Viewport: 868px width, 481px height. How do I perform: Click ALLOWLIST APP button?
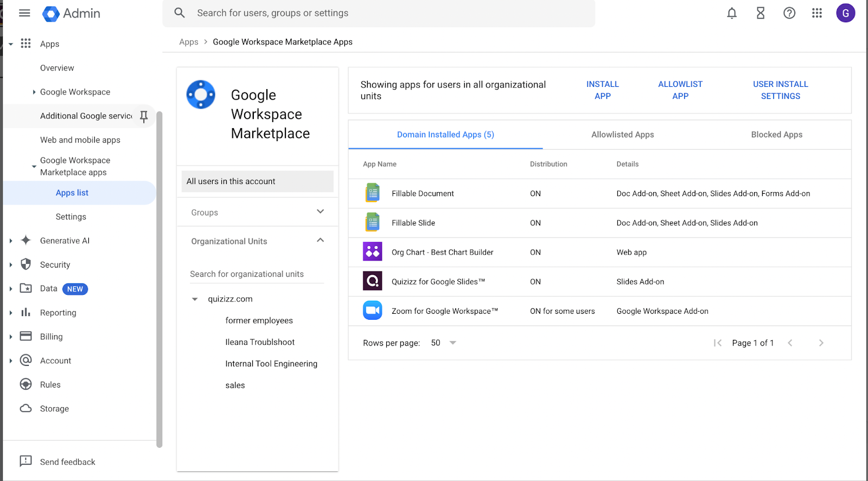click(680, 90)
